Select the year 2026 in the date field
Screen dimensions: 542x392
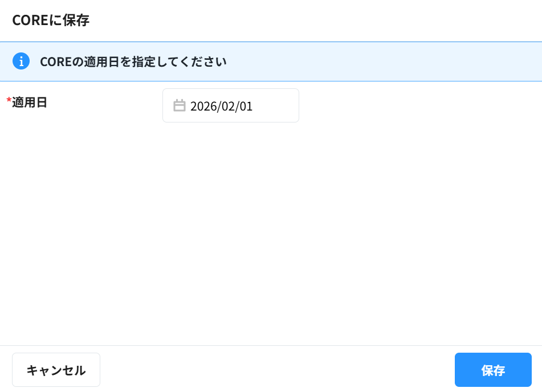[x=201, y=106]
